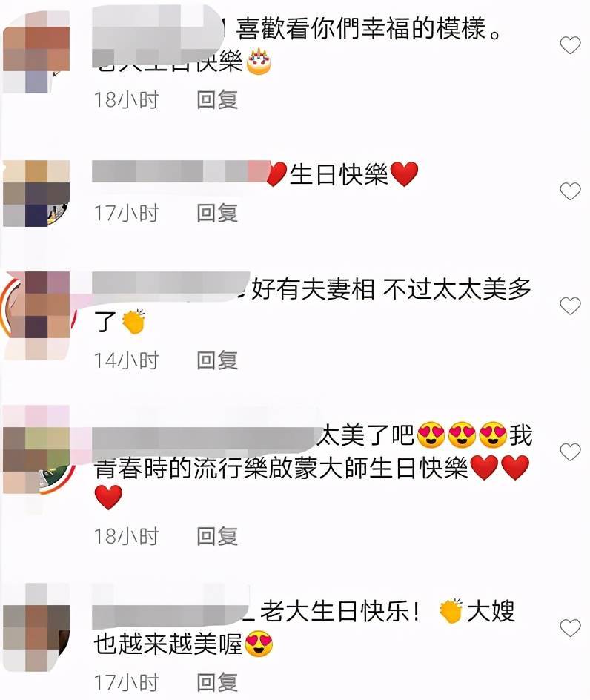Reply to the 大嫂也越来越美喔 comment
This screenshot has width=590, height=700.
(217, 683)
